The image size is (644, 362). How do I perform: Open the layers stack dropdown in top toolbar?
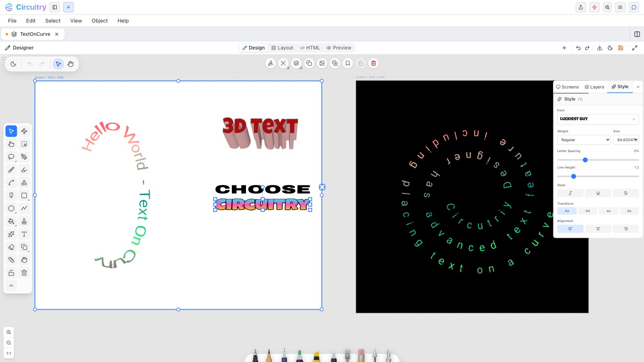click(296, 63)
